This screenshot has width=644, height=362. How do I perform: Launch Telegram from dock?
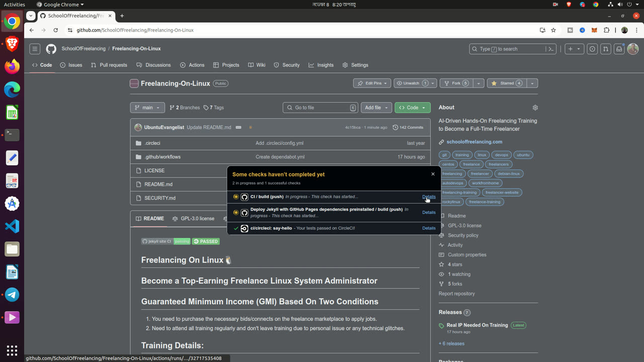12,295
